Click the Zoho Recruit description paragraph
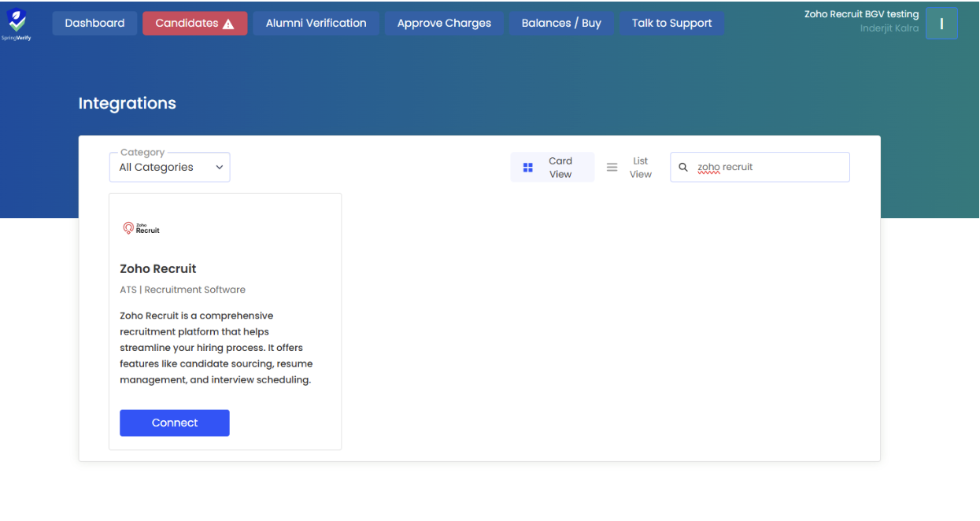This screenshot has height=521, width=980. (x=216, y=348)
